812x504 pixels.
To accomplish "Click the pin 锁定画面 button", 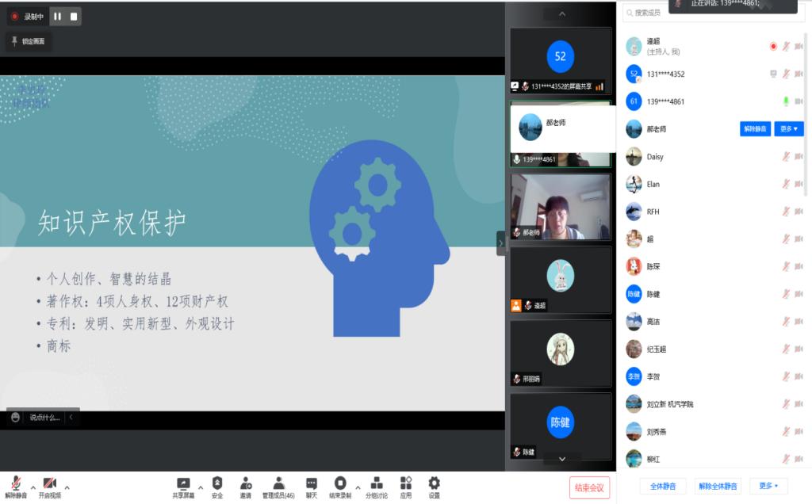I will tap(29, 41).
